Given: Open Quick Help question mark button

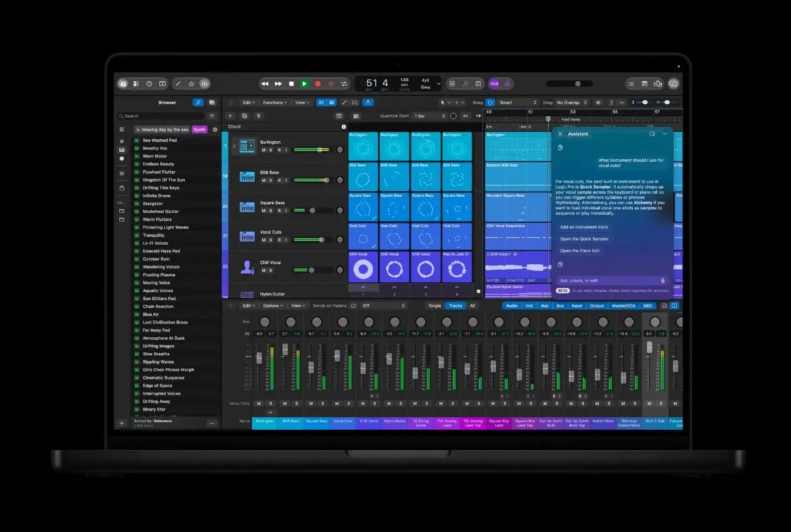Looking at the screenshot, I should coord(149,84).
